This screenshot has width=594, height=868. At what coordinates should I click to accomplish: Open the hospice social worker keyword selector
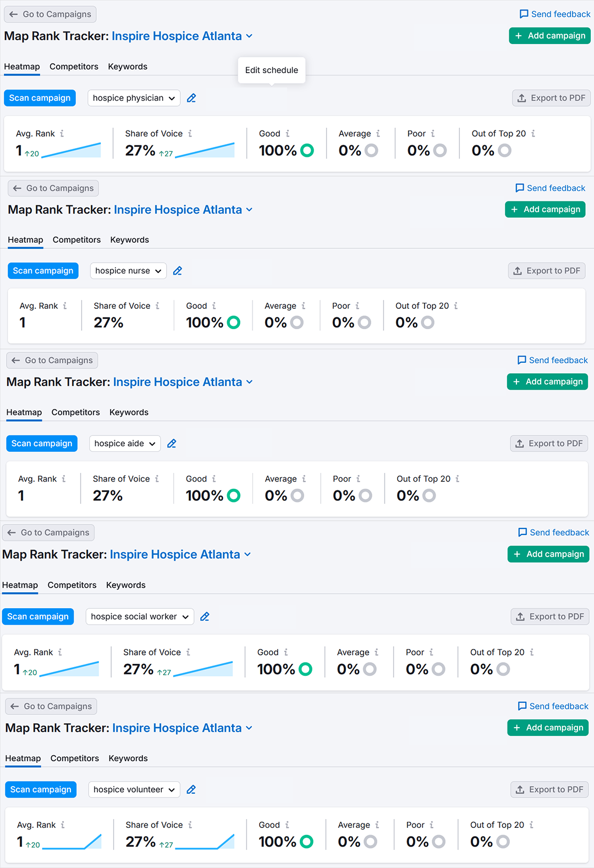[140, 616]
